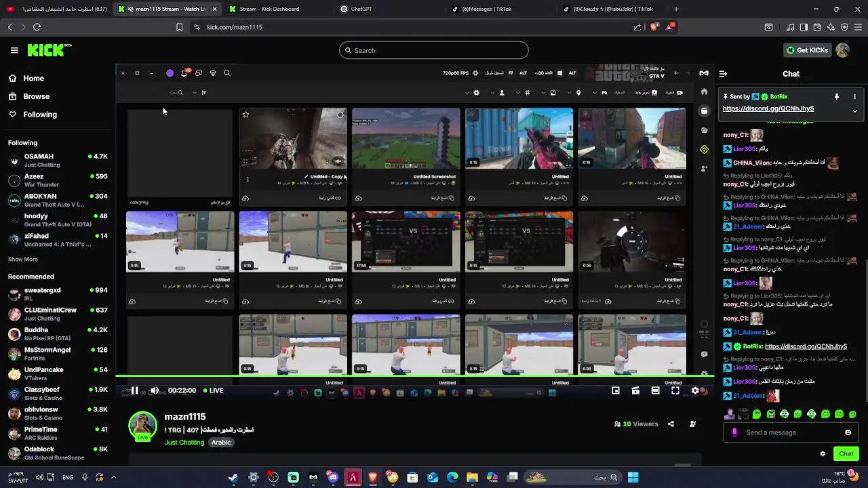Open pinned message three-dot menu
The image size is (868, 488).
(854, 97)
